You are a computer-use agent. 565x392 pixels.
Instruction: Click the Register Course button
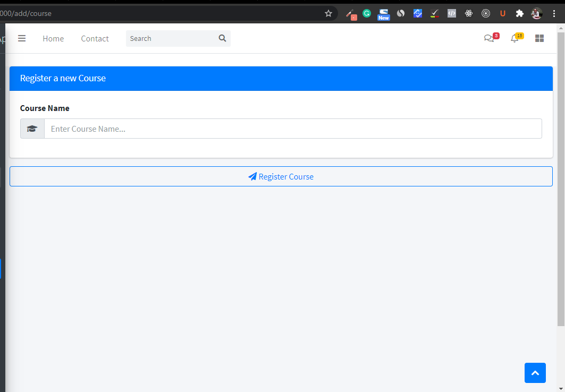[x=281, y=176]
